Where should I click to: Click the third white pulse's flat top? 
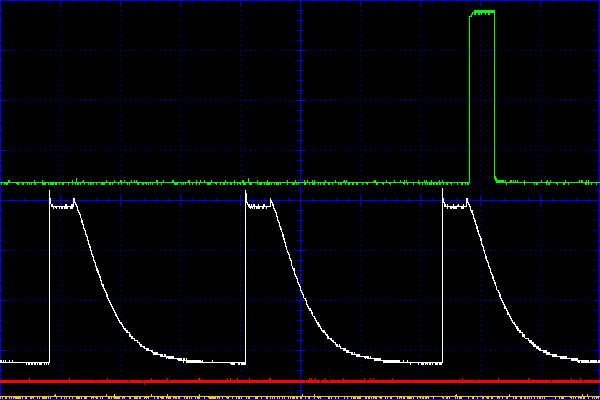click(455, 207)
